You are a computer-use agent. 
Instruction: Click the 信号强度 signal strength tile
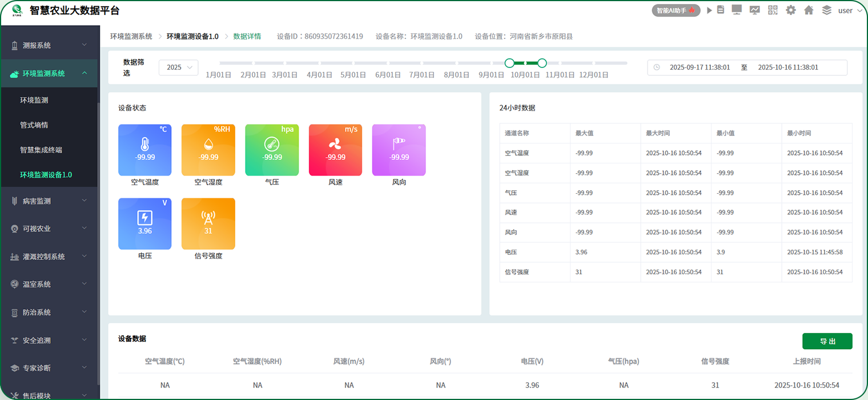(208, 223)
